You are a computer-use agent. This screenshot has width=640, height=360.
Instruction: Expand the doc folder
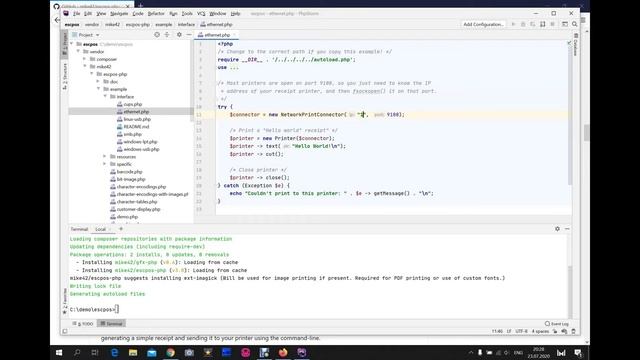point(98,82)
